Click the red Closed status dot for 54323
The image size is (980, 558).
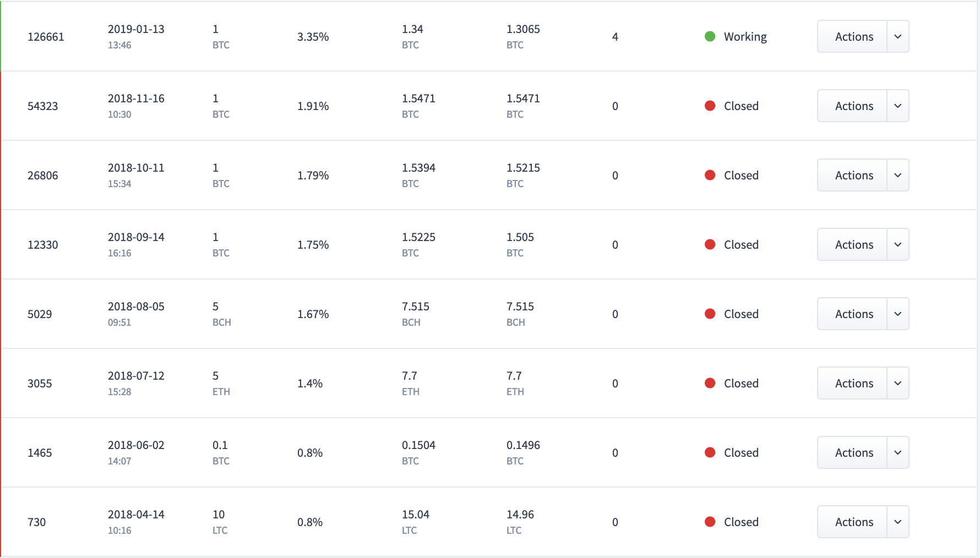[x=710, y=106]
